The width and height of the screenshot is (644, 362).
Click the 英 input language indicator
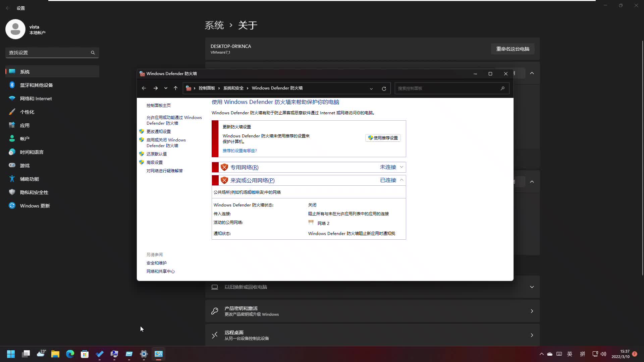point(570,354)
